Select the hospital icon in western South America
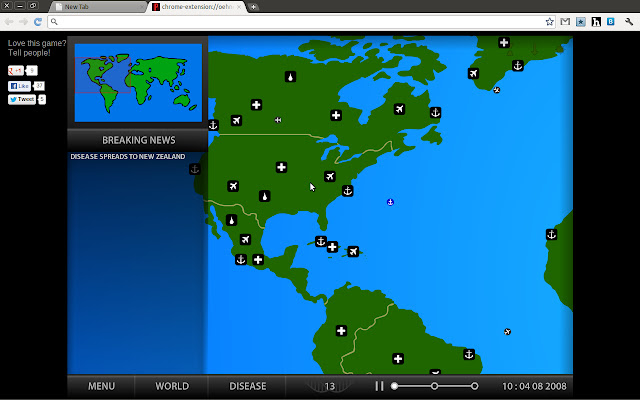This screenshot has width=640, height=400. pyautogui.click(x=341, y=331)
